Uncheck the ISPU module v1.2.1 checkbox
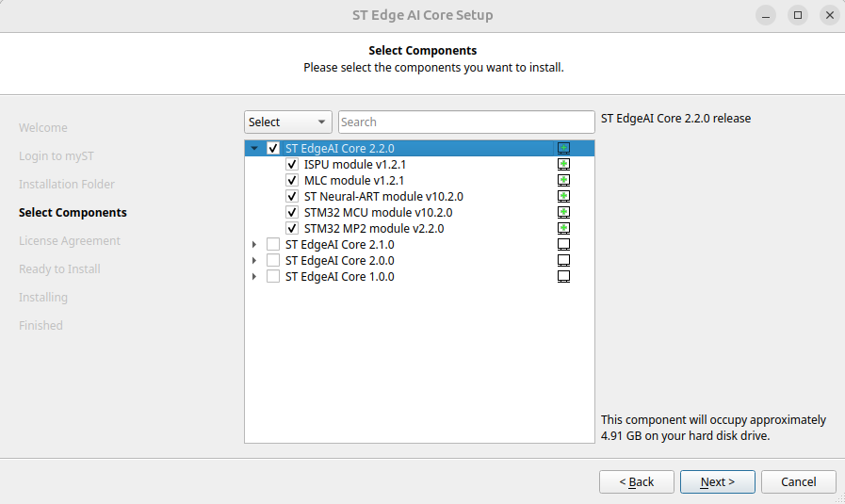This screenshot has height=504, width=845. point(292,165)
